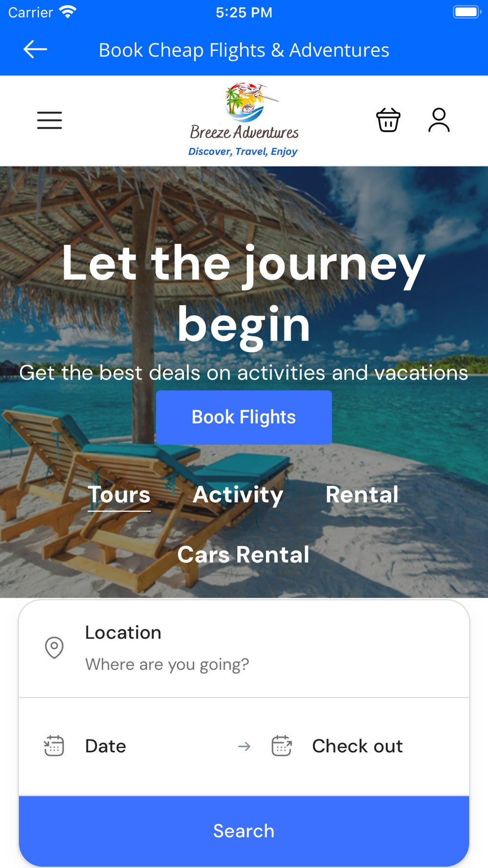
Task: Tap the battery indicator in status bar
Action: [x=467, y=12]
